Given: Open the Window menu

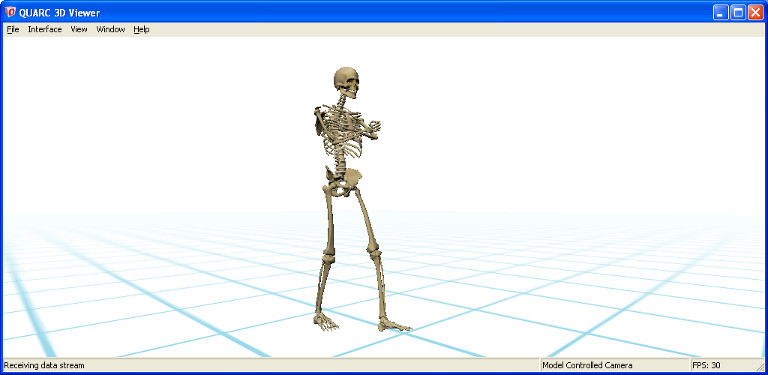Looking at the screenshot, I should pos(111,29).
